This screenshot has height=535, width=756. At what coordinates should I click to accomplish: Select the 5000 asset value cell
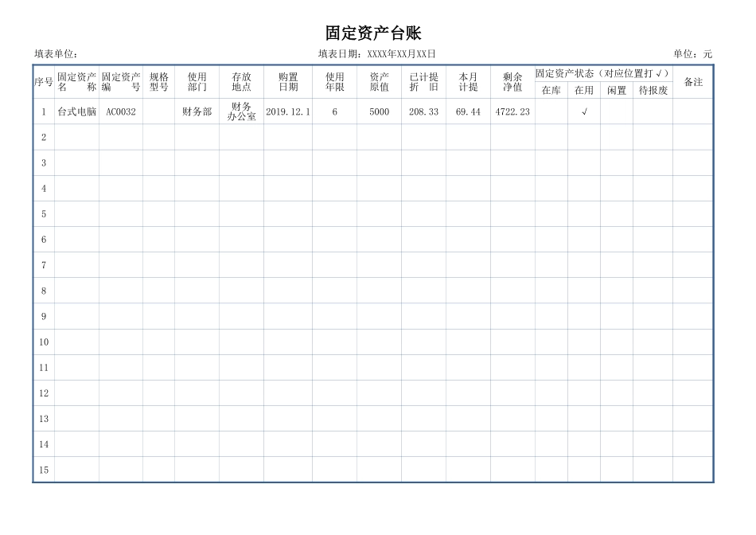pyautogui.click(x=377, y=113)
